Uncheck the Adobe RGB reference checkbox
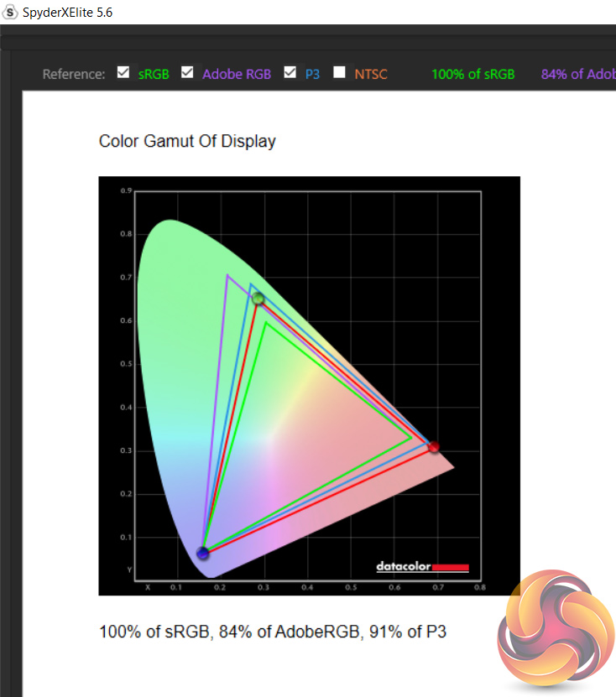616x697 pixels. click(187, 72)
